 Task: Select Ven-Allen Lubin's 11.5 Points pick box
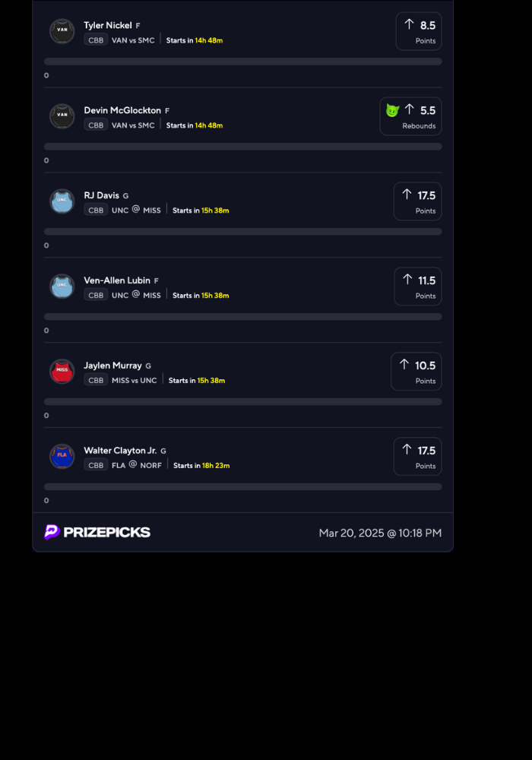click(417, 287)
